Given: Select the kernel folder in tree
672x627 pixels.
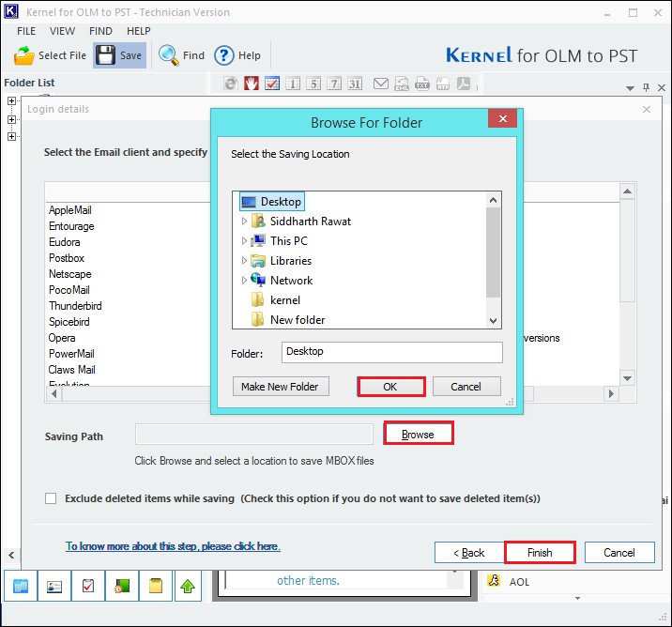Looking at the screenshot, I should (285, 300).
